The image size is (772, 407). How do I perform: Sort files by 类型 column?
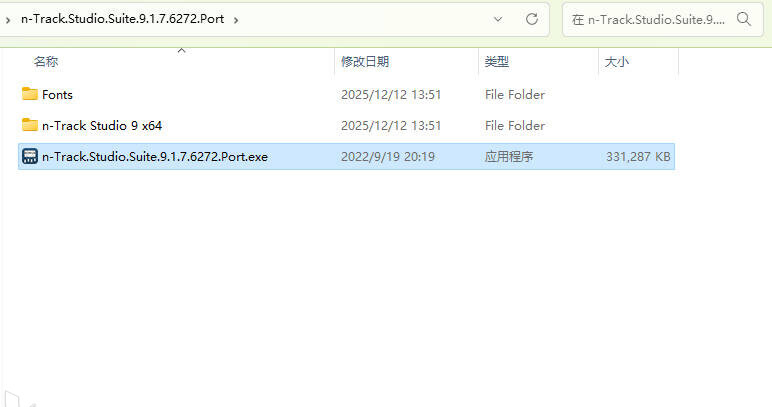[x=496, y=62]
